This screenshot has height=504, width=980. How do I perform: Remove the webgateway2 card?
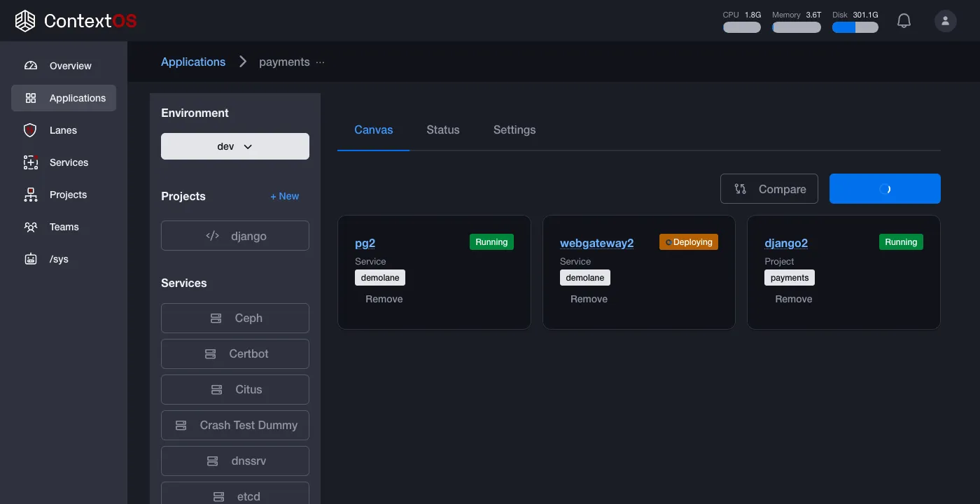coord(589,299)
